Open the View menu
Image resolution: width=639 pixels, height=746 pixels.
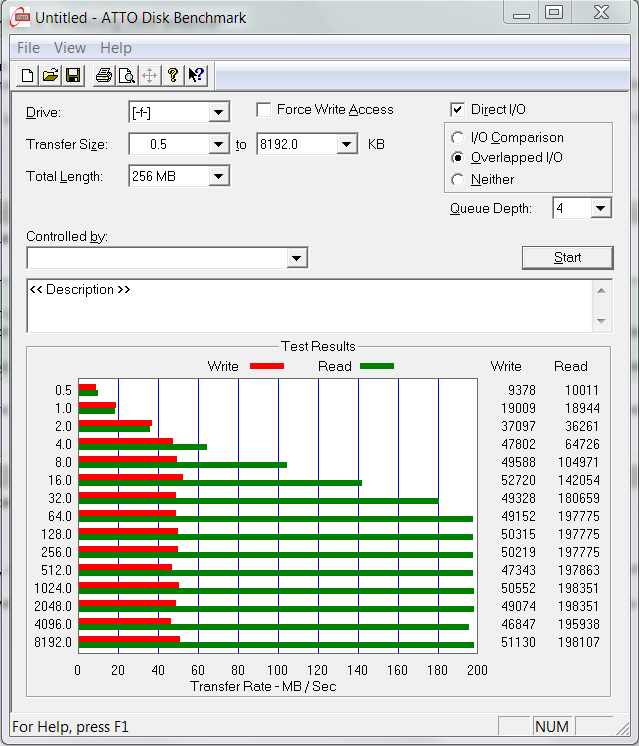point(69,48)
